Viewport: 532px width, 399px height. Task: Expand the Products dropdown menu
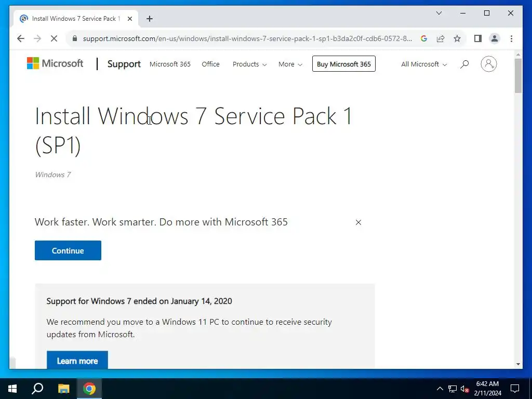249,64
